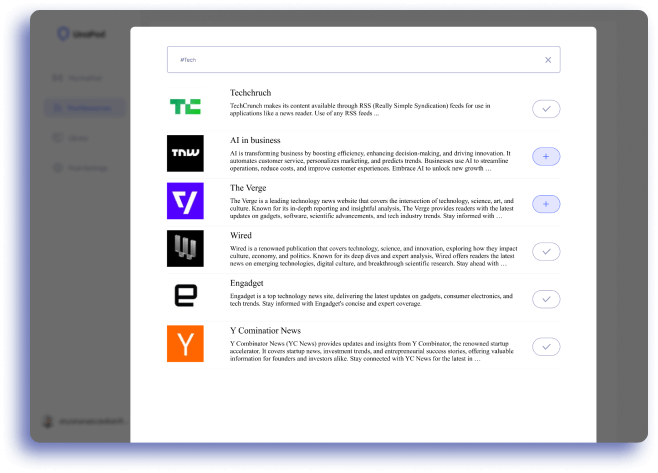Click 'The Verge is a leading technology' description
This screenshot has width=658, height=473.
tap(372, 208)
